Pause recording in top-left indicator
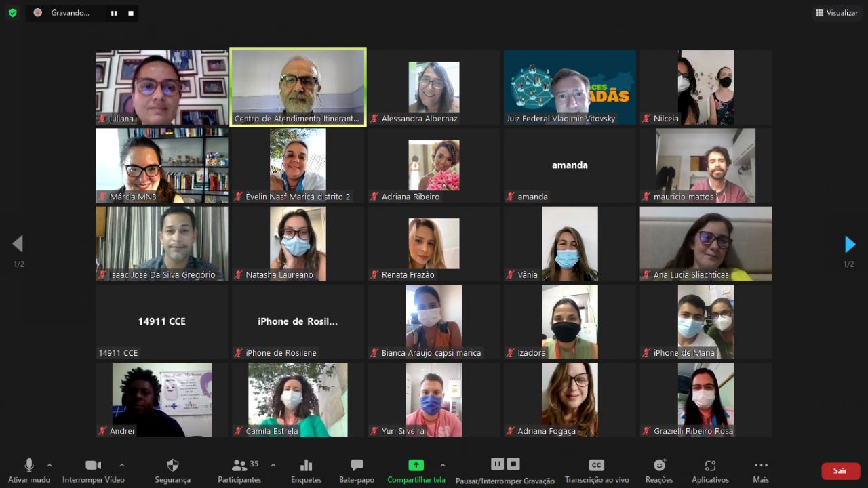Screen dimensions: 868x488 coord(114,13)
